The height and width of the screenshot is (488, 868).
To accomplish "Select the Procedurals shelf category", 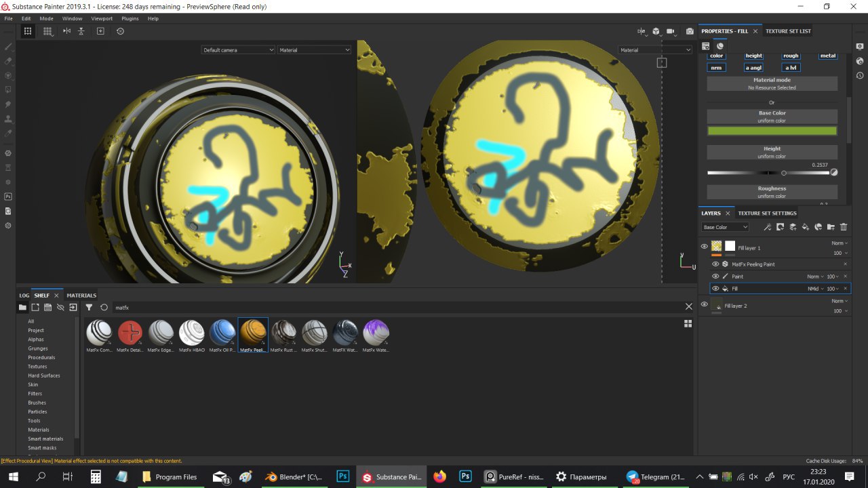I will pyautogui.click(x=41, y=357).
